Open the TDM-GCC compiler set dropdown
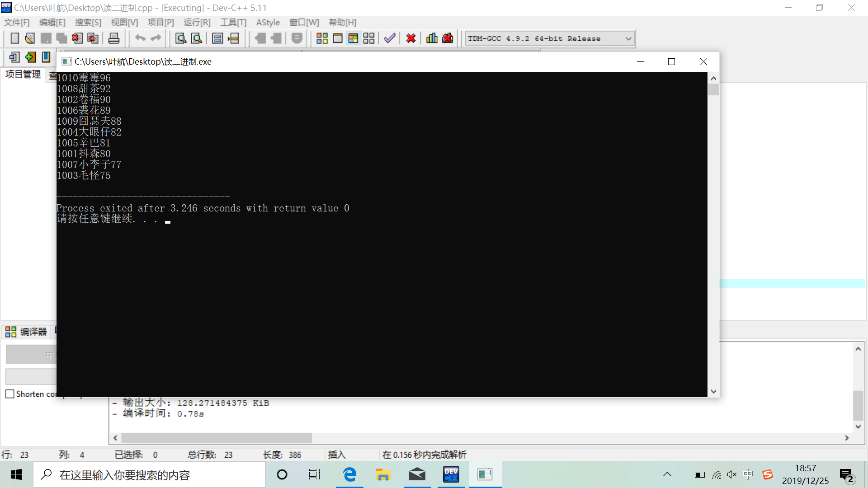Screen dimensions: 868x488 tap(628, 39)
